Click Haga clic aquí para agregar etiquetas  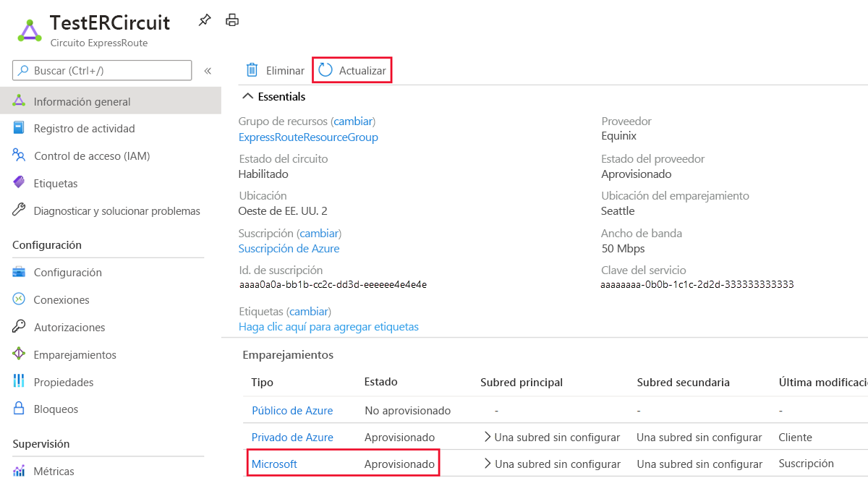(328, 327)
